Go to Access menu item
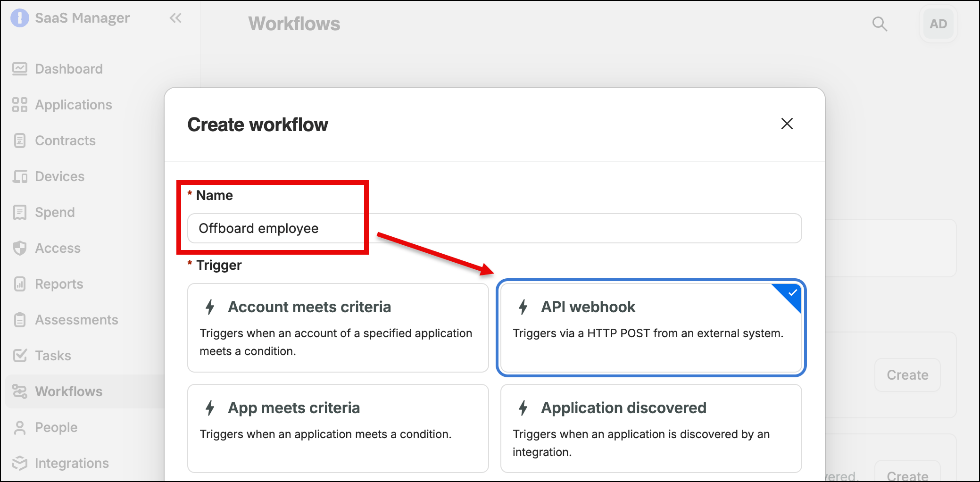 (58, 248)
